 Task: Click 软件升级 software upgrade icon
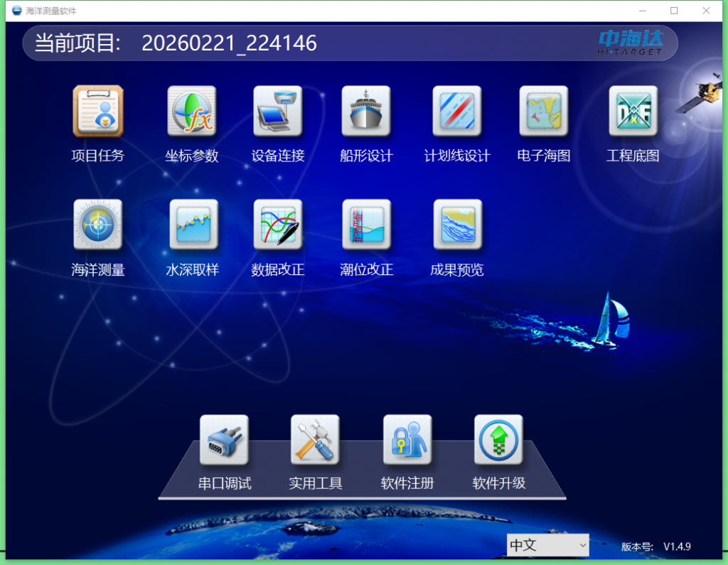498,441
